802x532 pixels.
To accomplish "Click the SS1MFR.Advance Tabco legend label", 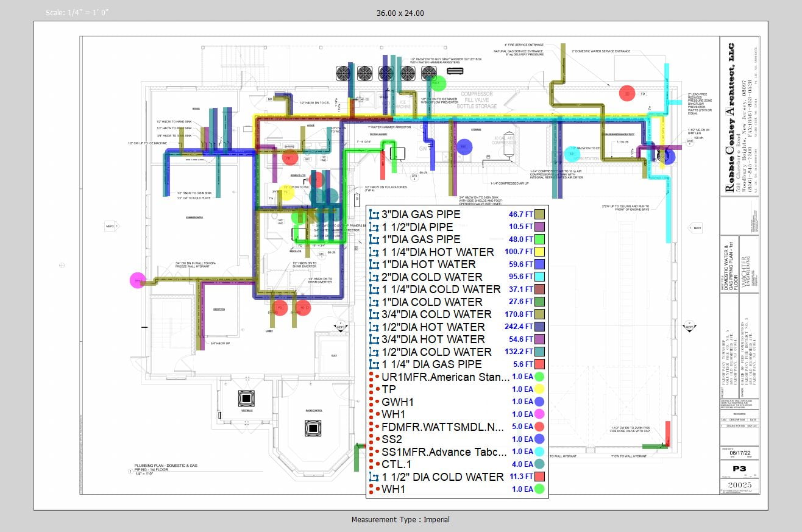I will [444, 452].
